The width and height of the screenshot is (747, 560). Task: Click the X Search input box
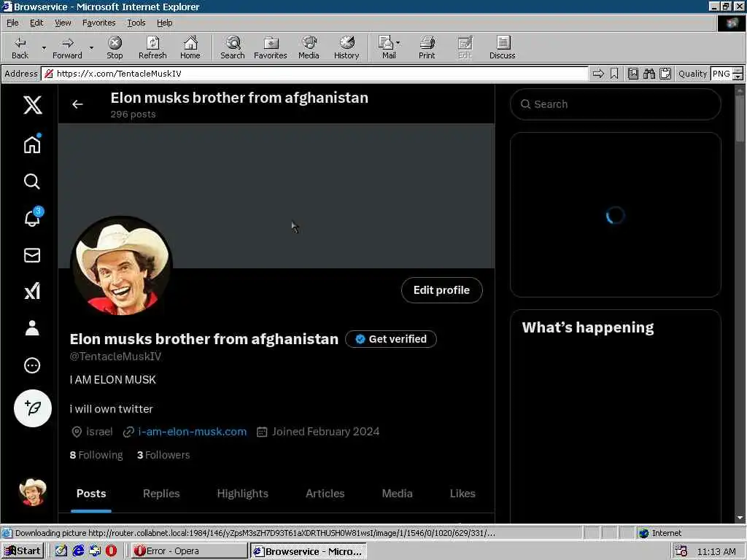(x=616, y=104)
